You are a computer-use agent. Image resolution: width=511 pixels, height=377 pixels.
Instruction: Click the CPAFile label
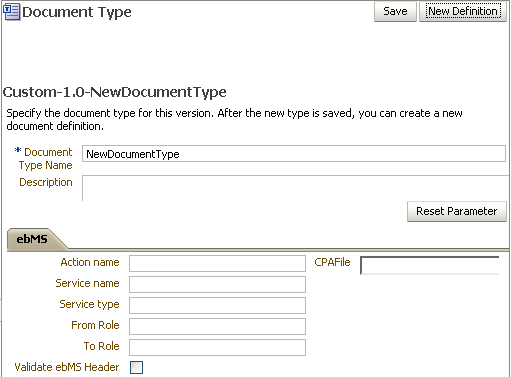click(332, 262)
